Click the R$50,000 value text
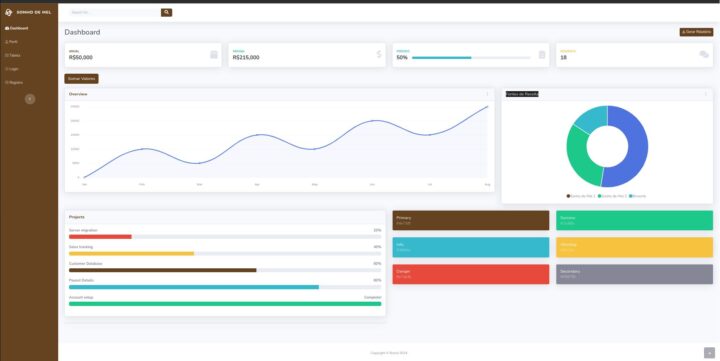 pos(81,58)
